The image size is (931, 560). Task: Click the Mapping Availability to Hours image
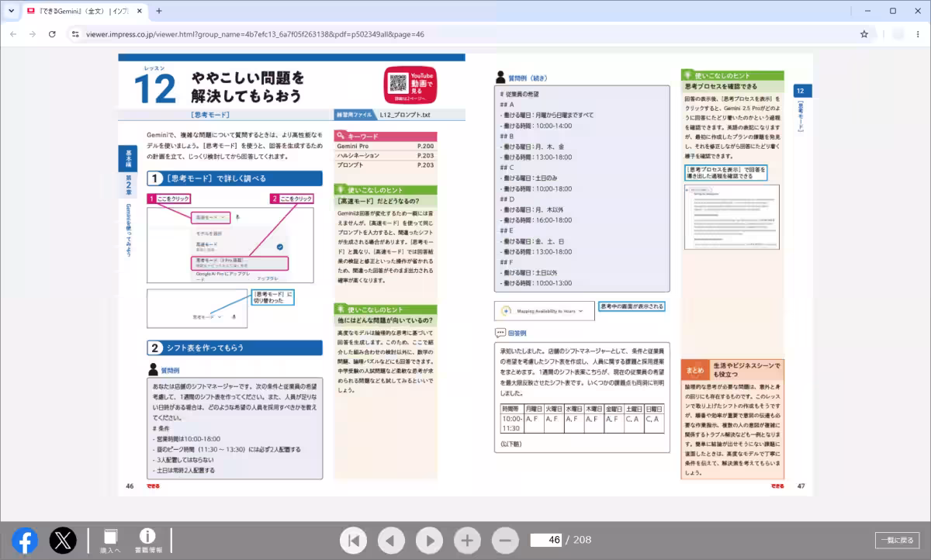coord(544,310)
